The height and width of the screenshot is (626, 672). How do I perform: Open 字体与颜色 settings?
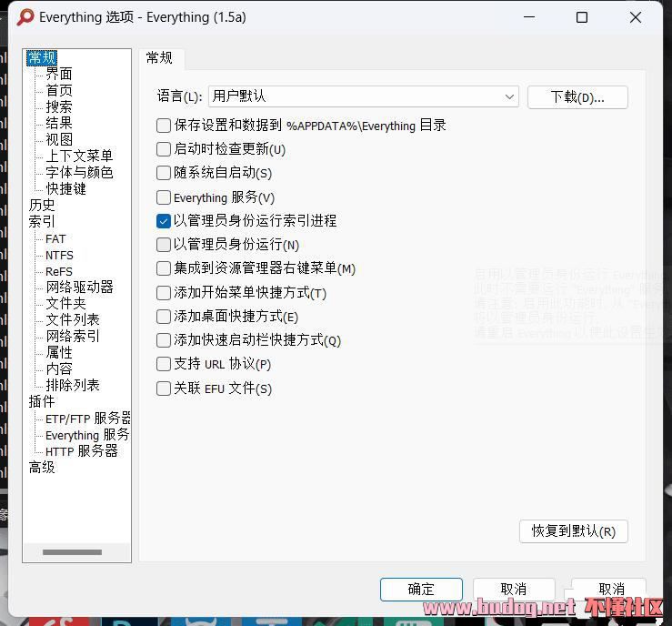(x=79, y=172)
